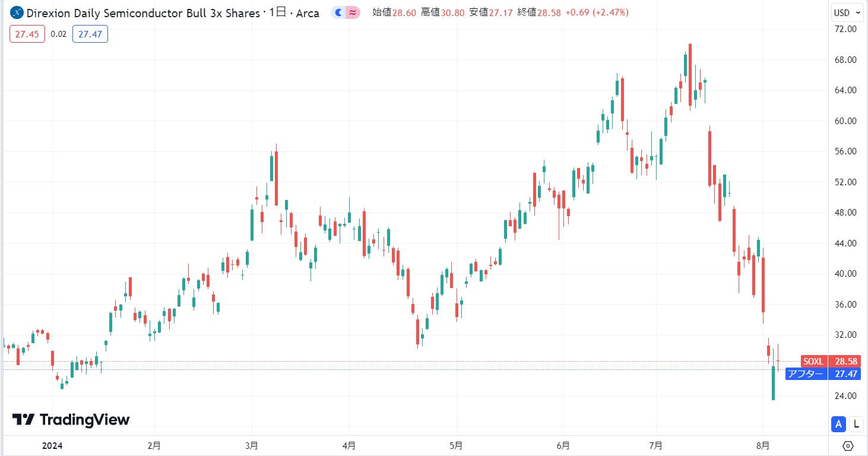Click the 56.00 price axis label

point(845,151)
